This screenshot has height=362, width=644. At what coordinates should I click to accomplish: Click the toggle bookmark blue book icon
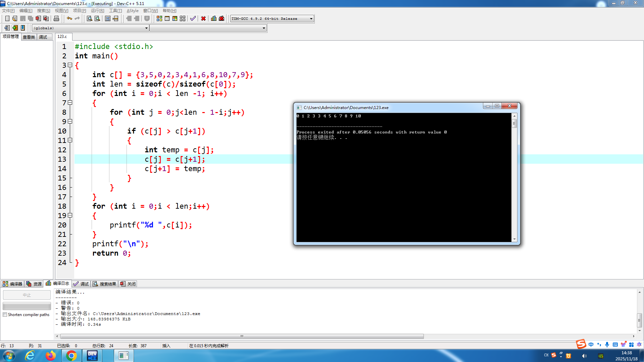coord(23,28)
